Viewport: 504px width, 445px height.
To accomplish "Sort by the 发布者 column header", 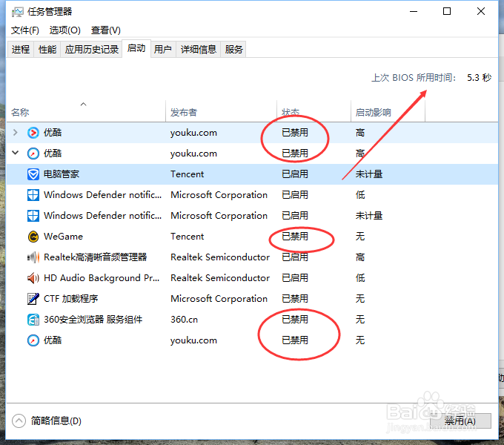I will [221, 111].
